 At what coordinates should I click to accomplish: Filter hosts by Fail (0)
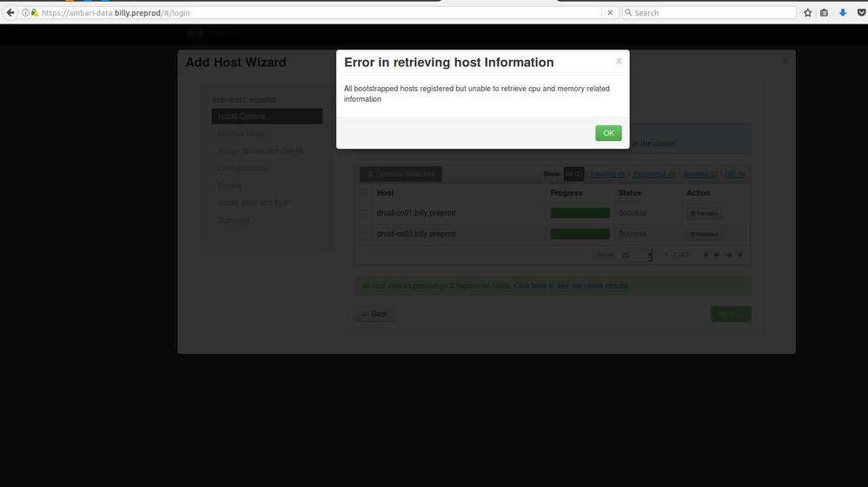click(734, 174)
